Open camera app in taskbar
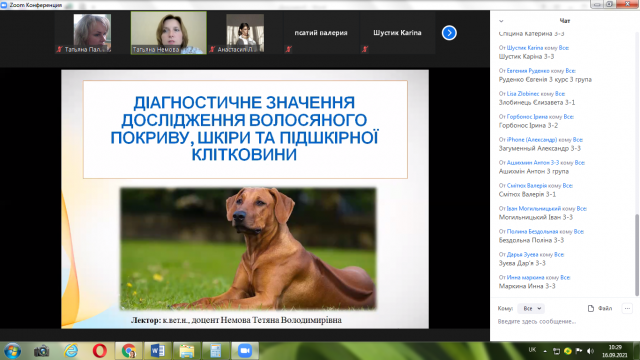Screen dimensions: 640x360 pyautogui.click(x=41, y=351)
